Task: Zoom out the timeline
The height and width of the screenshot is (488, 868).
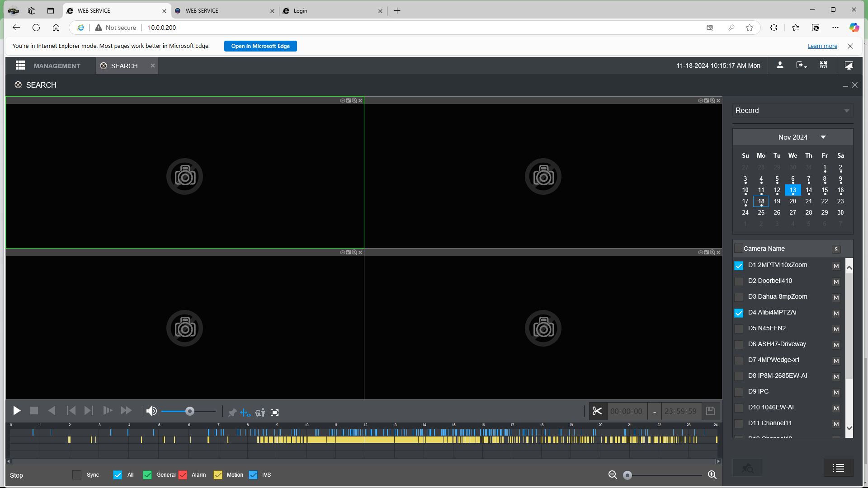Action: pyautogui.click(x=613, y=475)
